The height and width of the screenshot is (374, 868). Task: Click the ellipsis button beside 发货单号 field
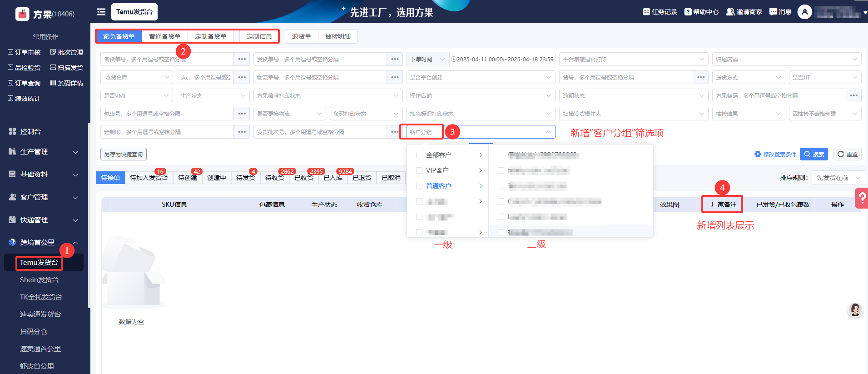[x=395, y=59]
